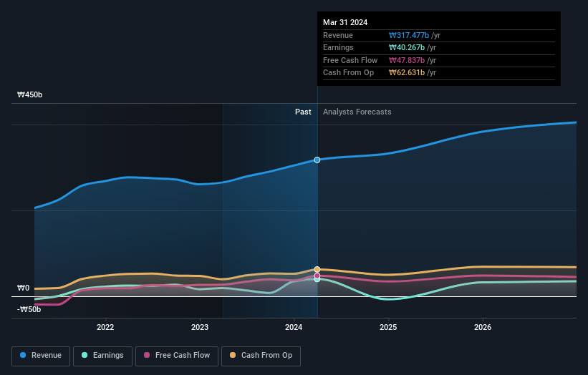Select the blue Revenue data point marker
Image resolution: width=588 pixels, height=375 pixels.
(x=317, y=160)
